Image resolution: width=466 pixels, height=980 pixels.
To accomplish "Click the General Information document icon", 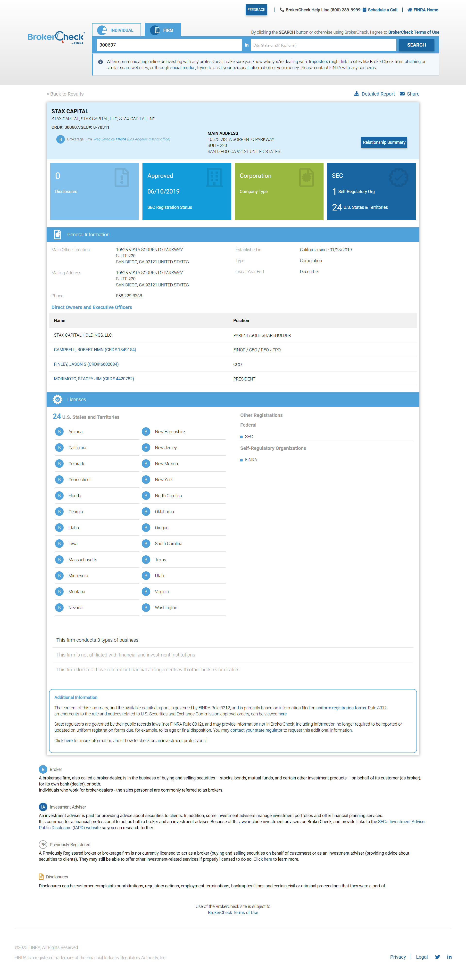I will click(58, 234).
